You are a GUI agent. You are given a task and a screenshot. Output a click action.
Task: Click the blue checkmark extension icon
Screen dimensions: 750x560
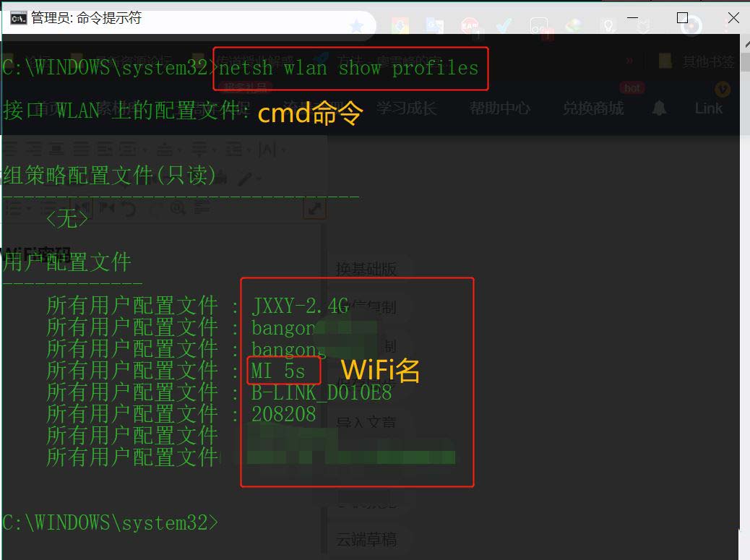504,25
